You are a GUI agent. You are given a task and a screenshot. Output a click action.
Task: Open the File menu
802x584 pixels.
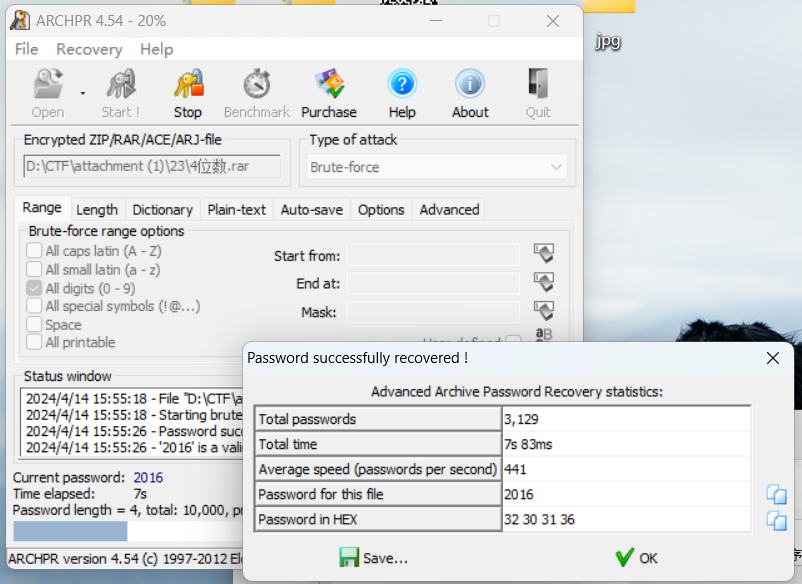pos(27,49)
